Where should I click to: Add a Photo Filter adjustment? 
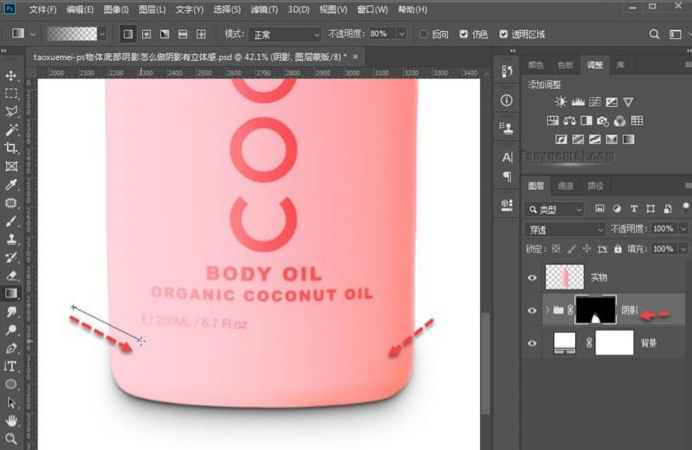click(602, 121)
